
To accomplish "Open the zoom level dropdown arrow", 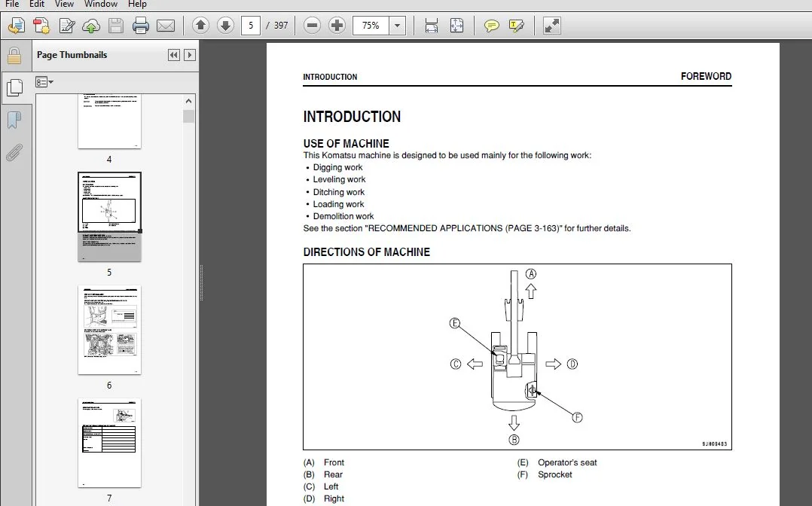I will point(397,26).
